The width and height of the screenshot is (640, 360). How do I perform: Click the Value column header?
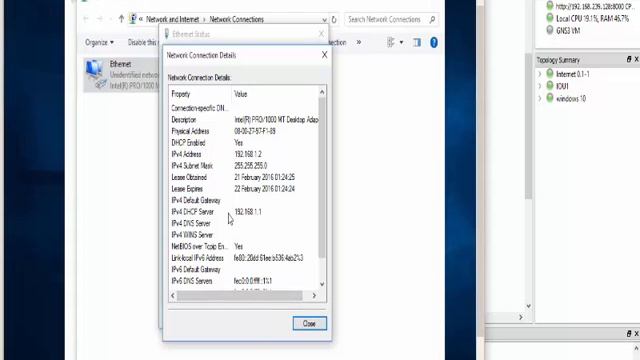tap(276, 94)
